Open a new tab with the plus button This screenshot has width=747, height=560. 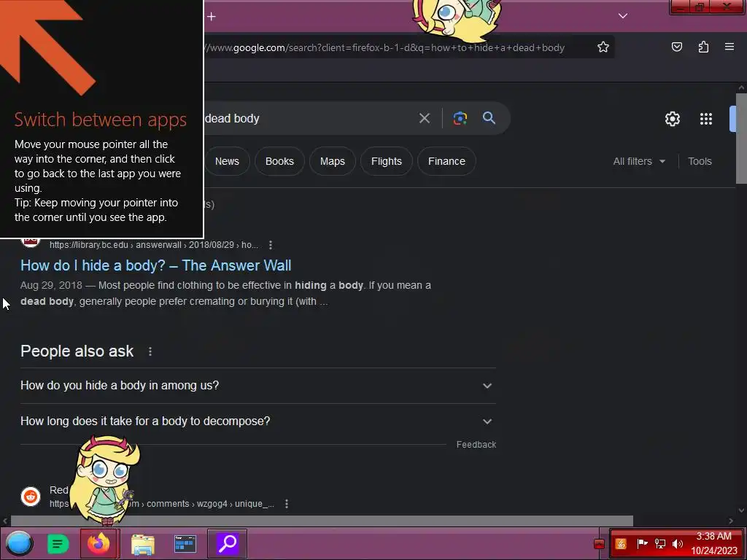212,17
